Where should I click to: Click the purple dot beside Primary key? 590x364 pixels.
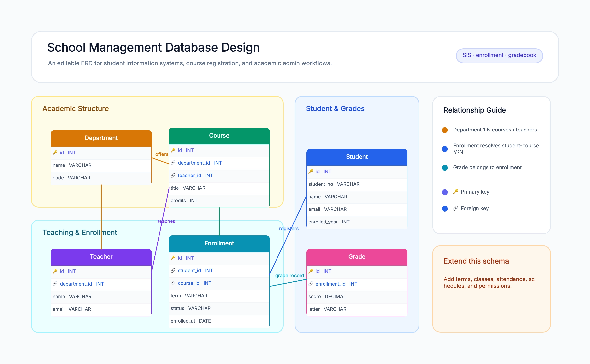coord(445,192)
